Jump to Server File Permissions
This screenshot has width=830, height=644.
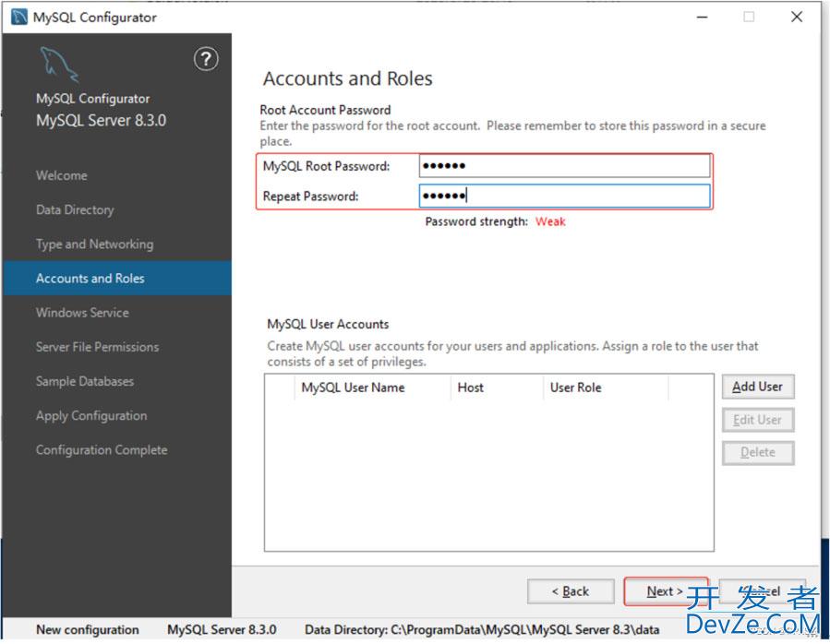97,347
